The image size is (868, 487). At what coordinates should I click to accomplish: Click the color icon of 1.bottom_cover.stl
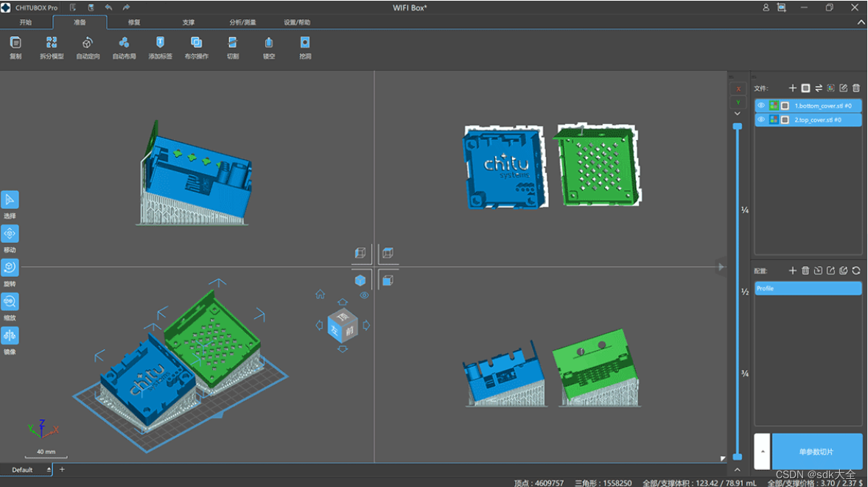(x=774, y=105)
